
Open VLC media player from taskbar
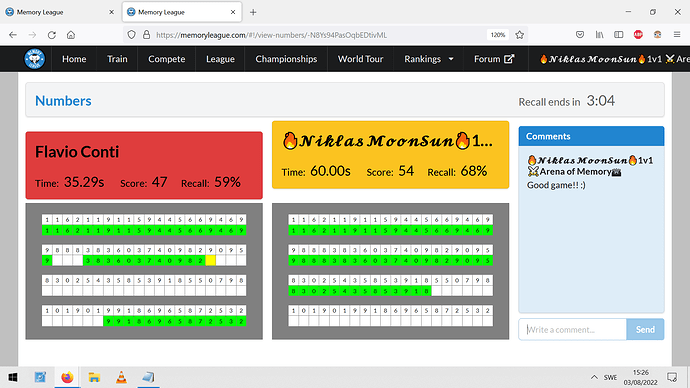pos(121,377)
